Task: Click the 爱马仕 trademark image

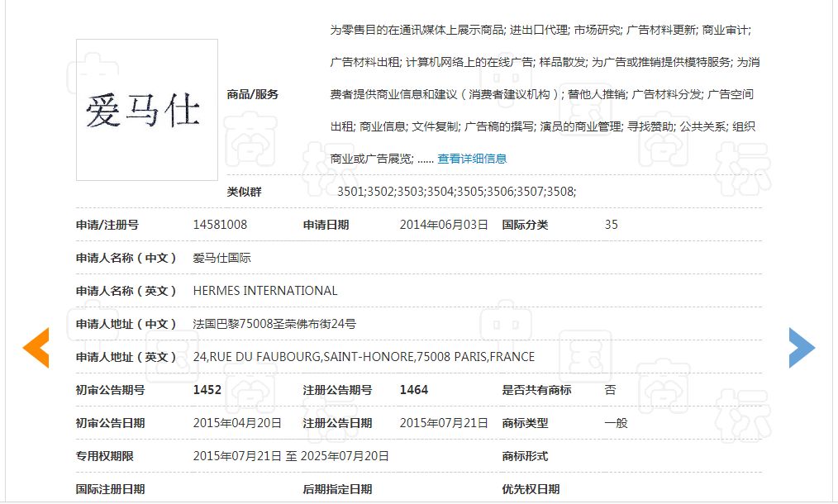Action: [x=147, y=110]
